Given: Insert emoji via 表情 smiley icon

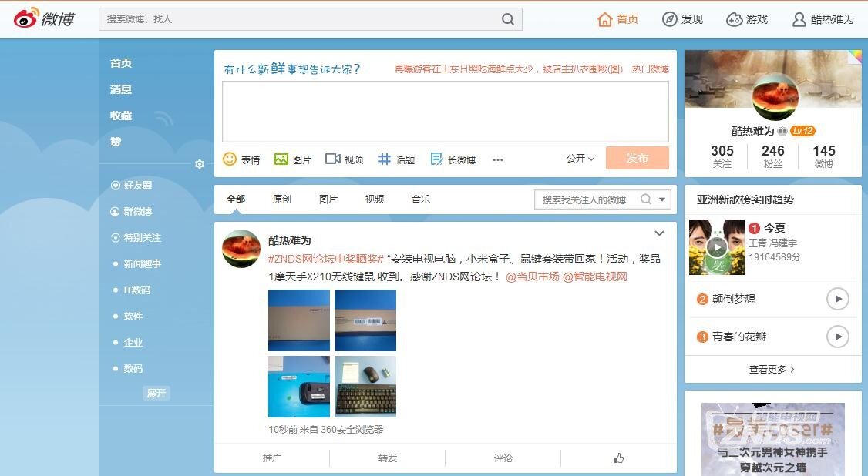Looking at the screenshot, I should click(229, 159).
